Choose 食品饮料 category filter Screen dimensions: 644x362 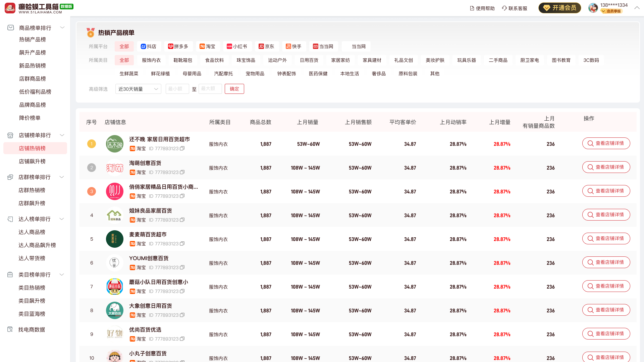(x=214, y=60)
